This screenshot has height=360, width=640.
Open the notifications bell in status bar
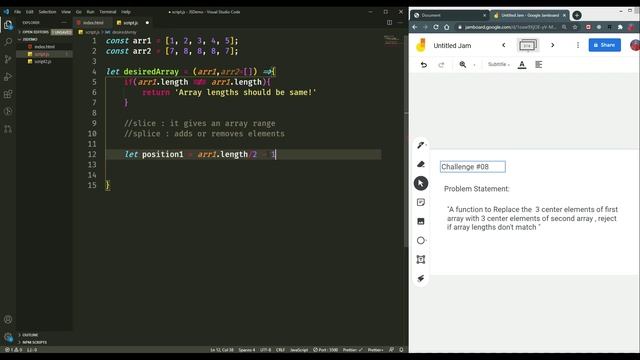click(x=401, y=350)
